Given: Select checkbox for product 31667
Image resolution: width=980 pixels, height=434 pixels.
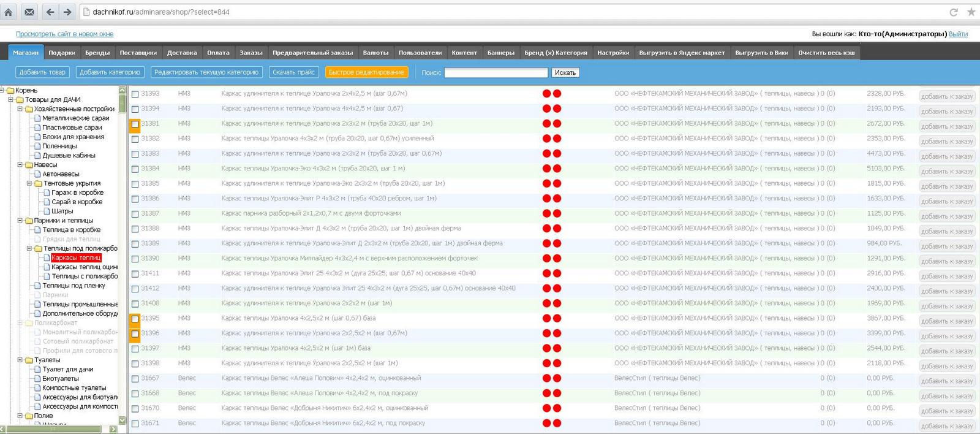Looking at the screenshot, I should click(x=135, y=379).
